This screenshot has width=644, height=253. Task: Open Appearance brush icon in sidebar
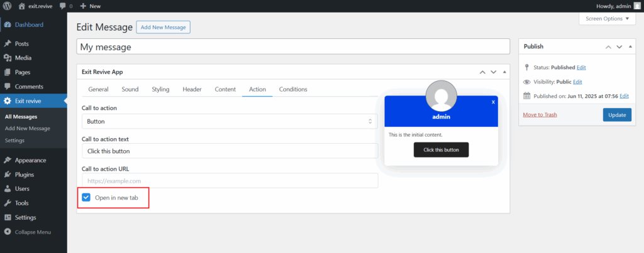(8, 160)
